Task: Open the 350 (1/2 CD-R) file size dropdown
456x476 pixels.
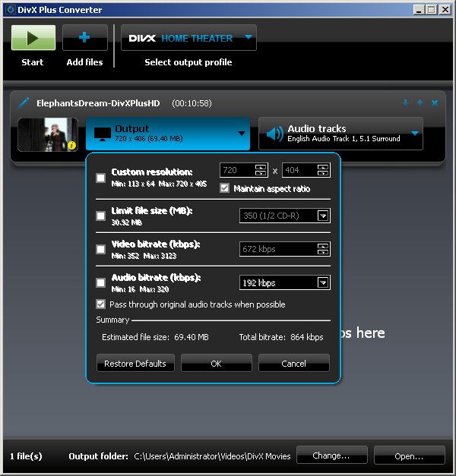Action: click(x=323, y=216)
